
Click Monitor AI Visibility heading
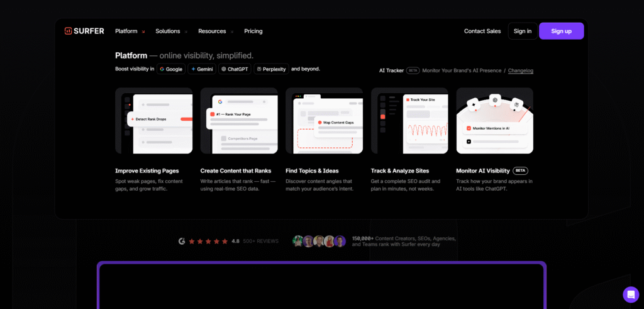pos(483,171)
